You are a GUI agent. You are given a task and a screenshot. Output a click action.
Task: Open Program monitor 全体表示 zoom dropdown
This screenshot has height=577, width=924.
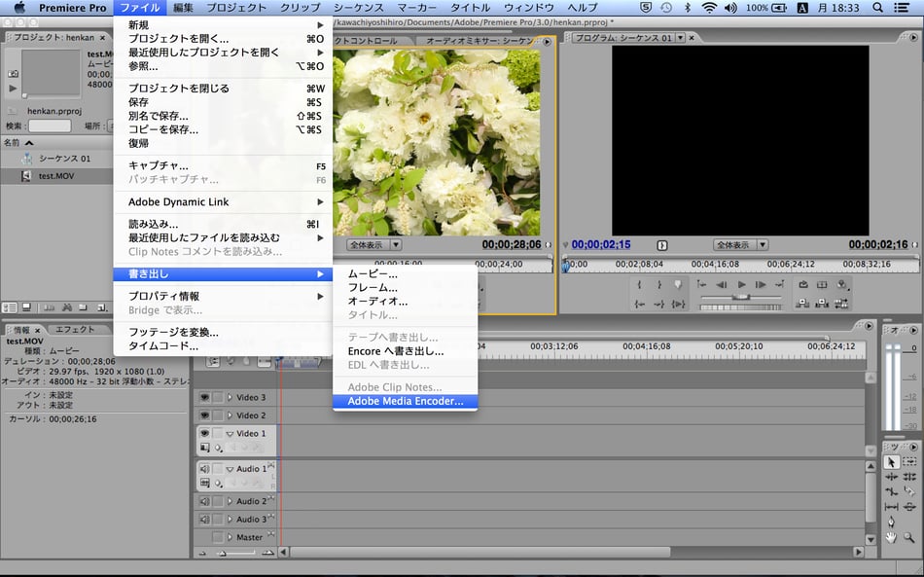click(740, 245)
